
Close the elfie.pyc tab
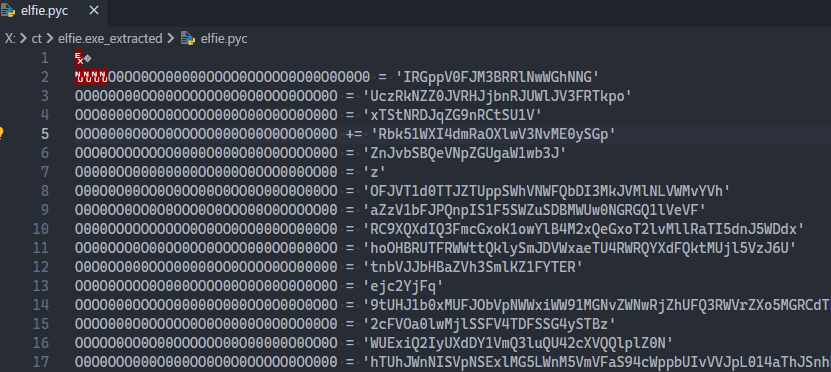[94, 11]
